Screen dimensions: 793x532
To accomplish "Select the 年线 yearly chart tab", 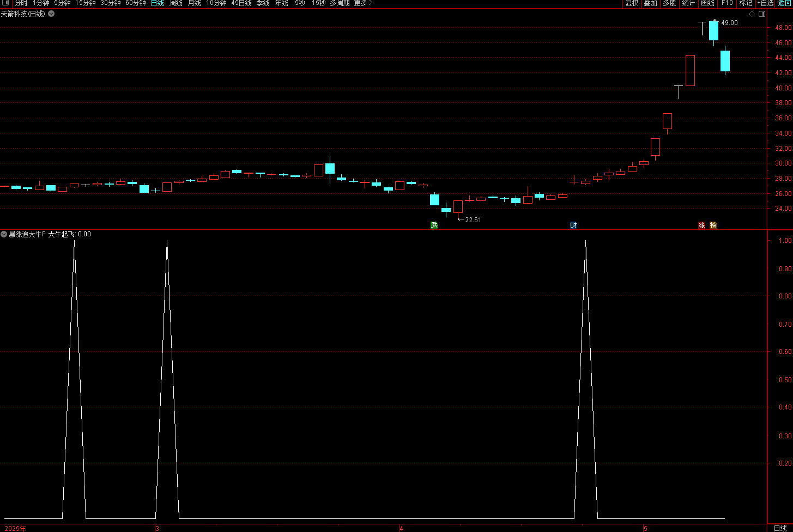I will click(282, 3).
